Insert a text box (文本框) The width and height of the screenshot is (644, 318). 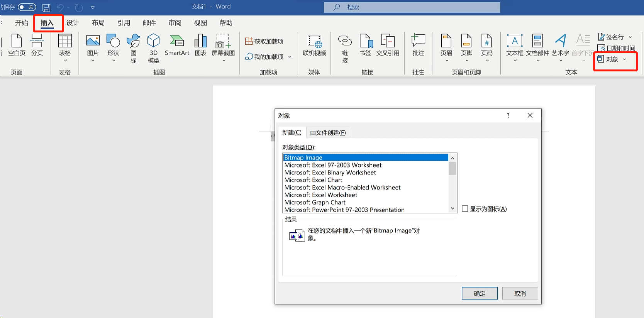click(515, 48)
